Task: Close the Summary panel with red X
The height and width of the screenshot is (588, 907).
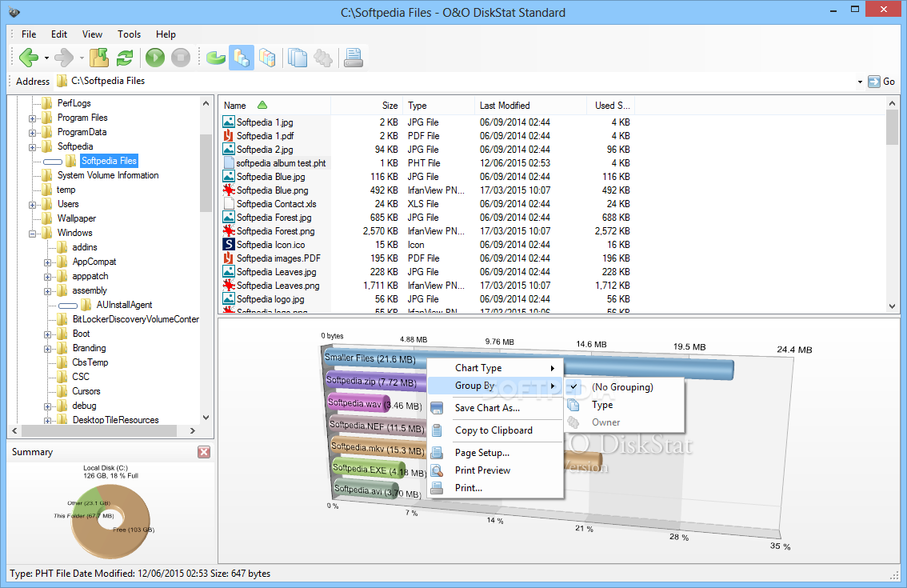Action: coord(204,452)
